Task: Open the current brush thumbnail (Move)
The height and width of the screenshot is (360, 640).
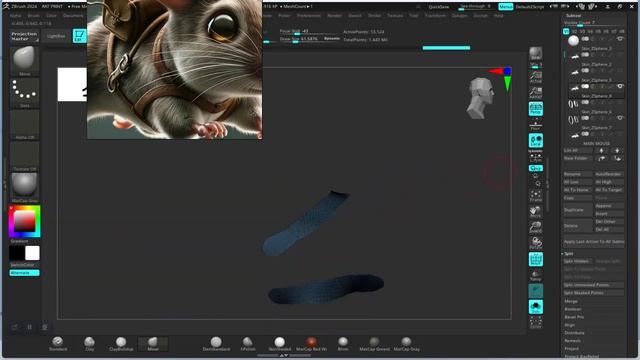Action: coord(24,60)
